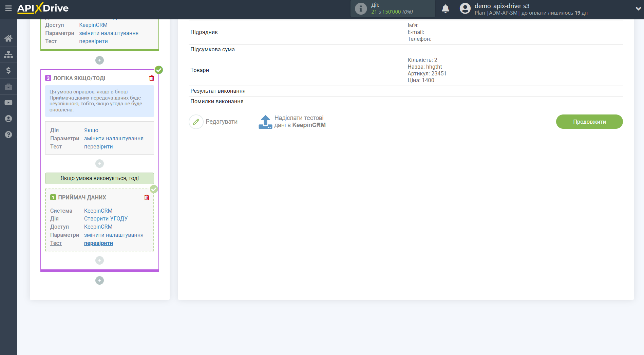Open the actions info icon

click(x=361, y=8)
